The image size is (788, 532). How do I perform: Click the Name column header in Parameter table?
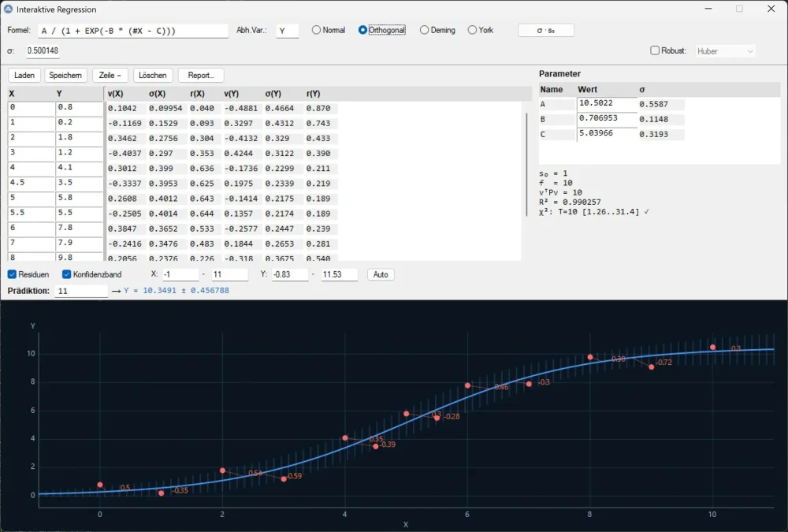pyautogui.click(x=552, y=90)
